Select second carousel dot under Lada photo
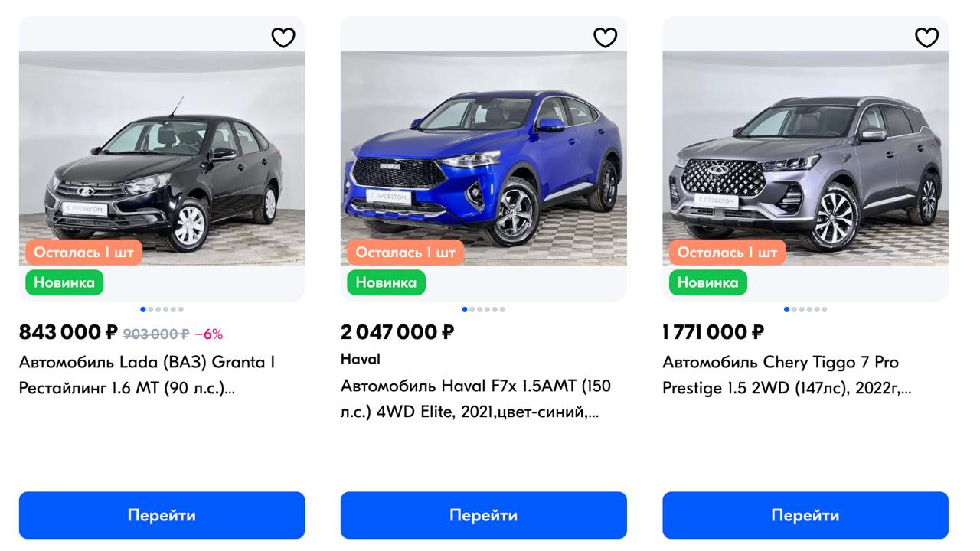980x551 pixels. [x=151, y=309]
